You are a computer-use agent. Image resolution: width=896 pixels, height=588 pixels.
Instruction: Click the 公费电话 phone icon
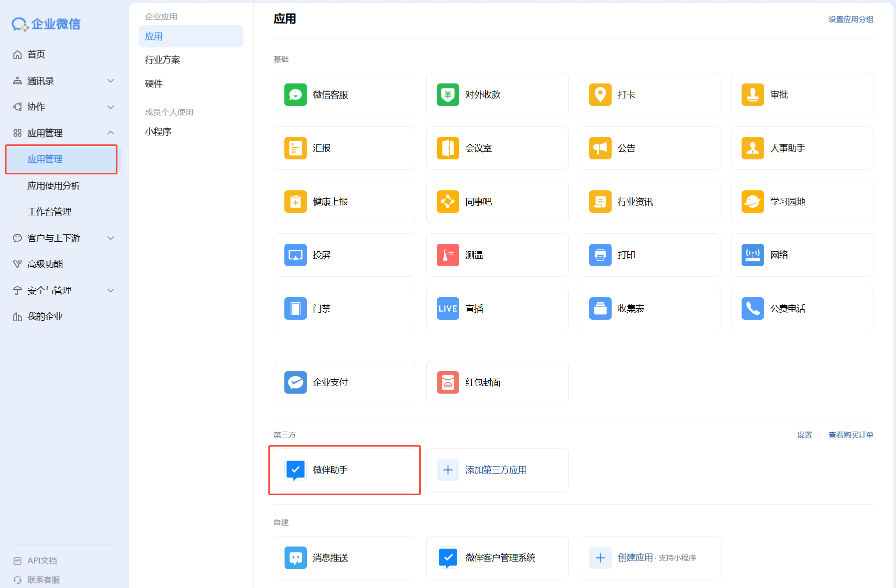coord(753,309)
